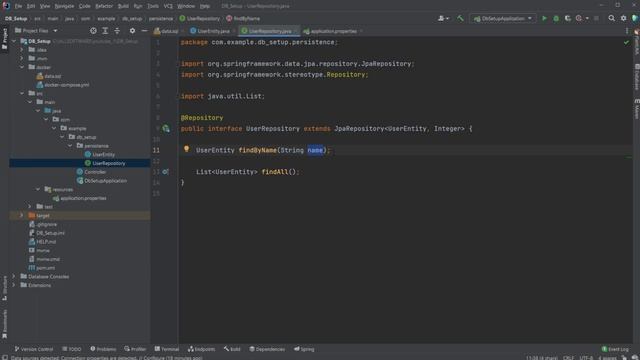Select DbSetupApplication in the project tree
640x360 pixels.
pyautogui.click(x=105, y=180)
